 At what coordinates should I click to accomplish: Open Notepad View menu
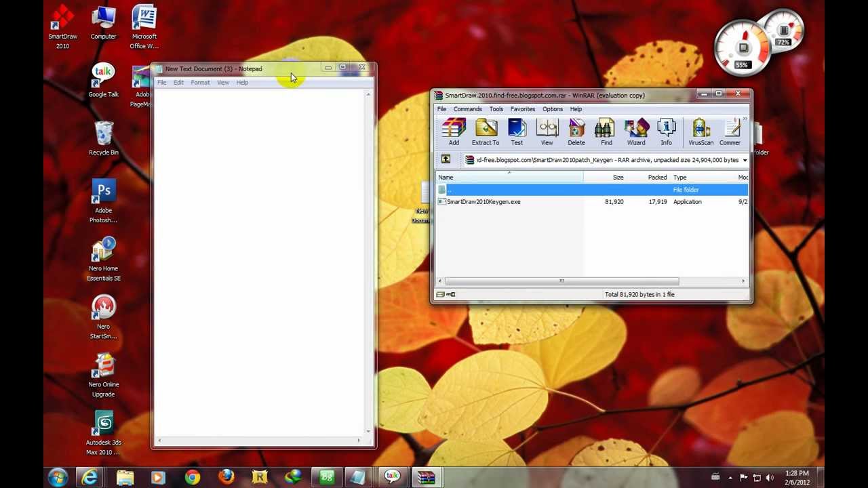tap(223, 82)
